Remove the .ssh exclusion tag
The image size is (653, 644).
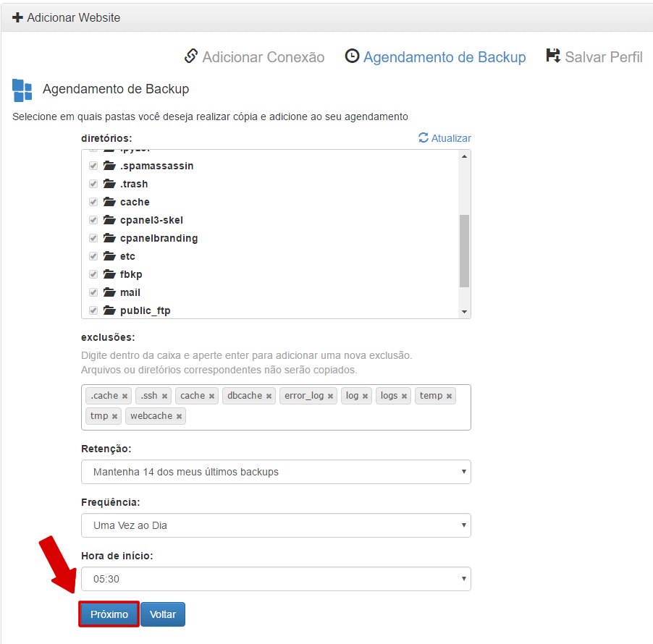point(164,397)
